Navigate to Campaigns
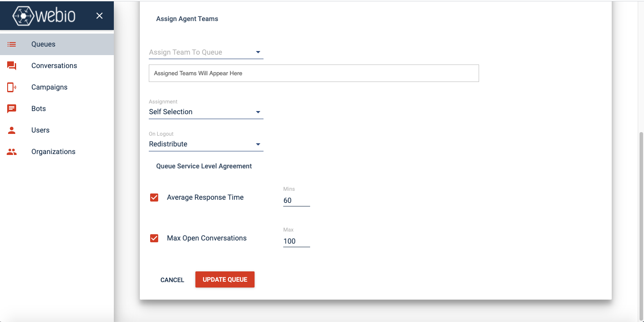Image resolution: width=644 pixels, height=322 pixels. 57,87
